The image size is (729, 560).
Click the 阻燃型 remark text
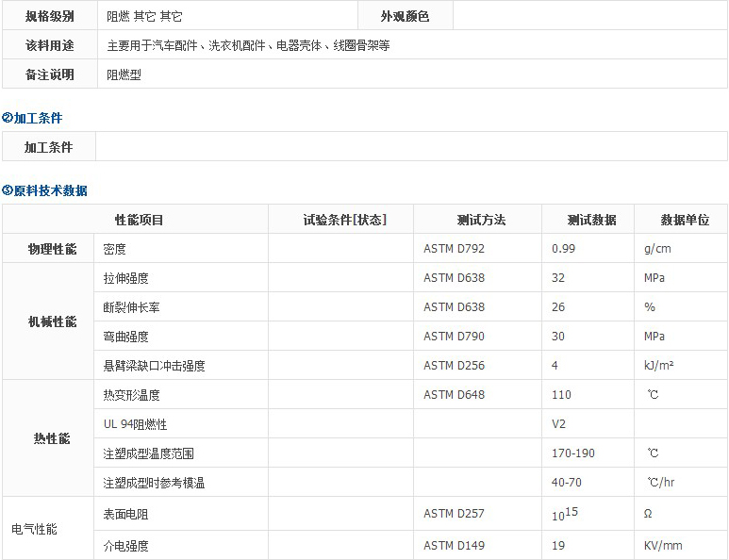click(x=124, y=74)
